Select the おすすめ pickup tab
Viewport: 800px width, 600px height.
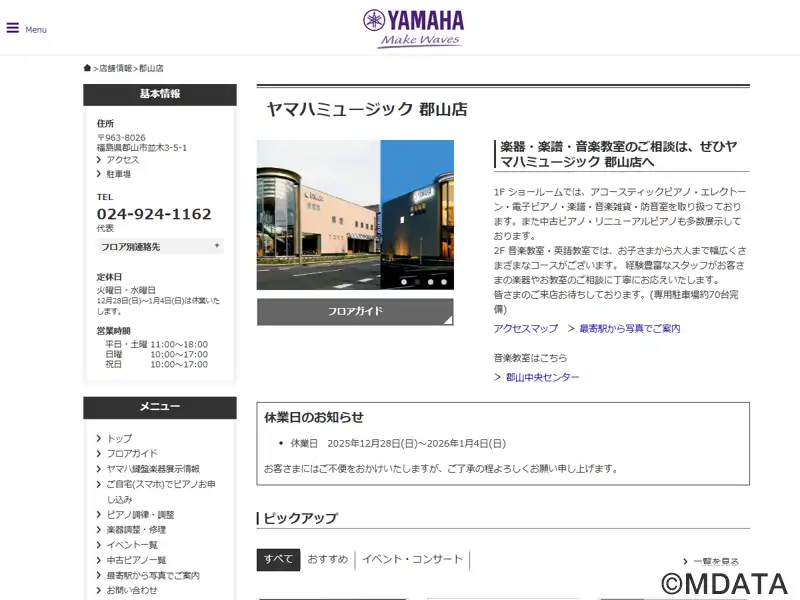(328, 559)
